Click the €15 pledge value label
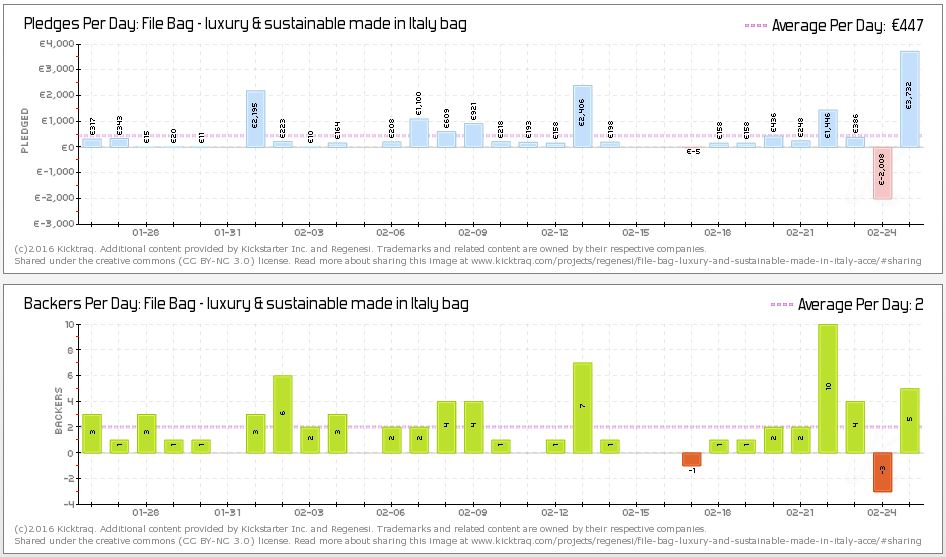 [147, 136]
